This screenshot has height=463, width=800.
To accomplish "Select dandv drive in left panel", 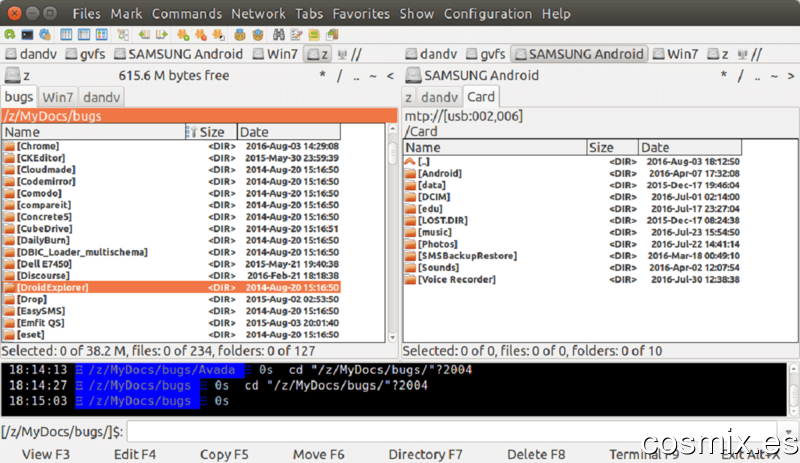I will [32, 54].
